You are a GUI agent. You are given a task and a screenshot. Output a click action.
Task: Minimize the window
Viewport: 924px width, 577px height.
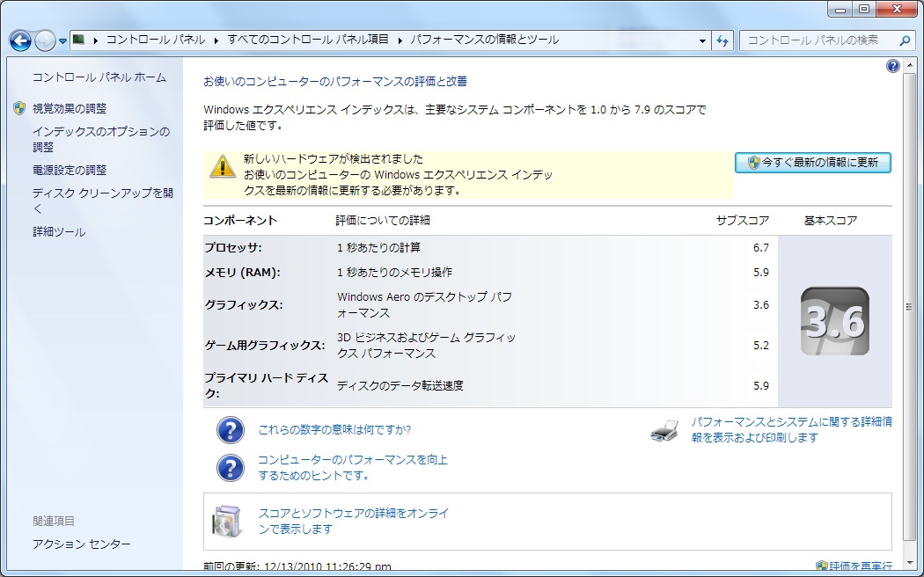point(840,8)
